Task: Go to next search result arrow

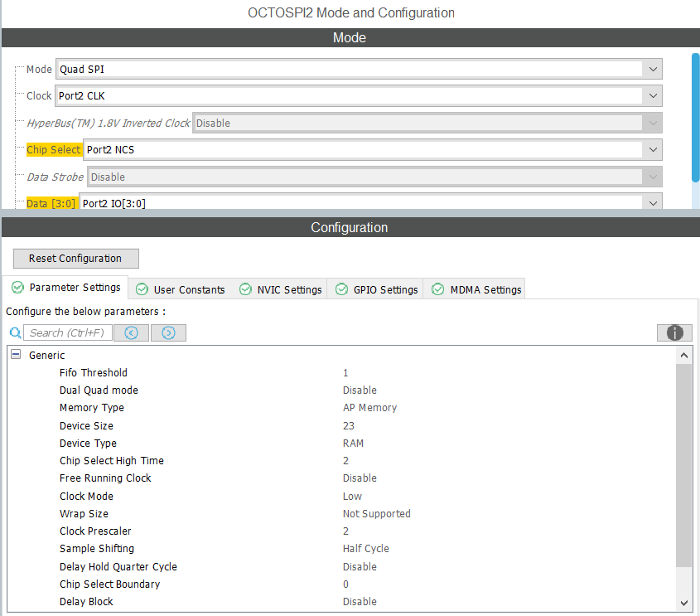Action: click(x=168, y=332)
